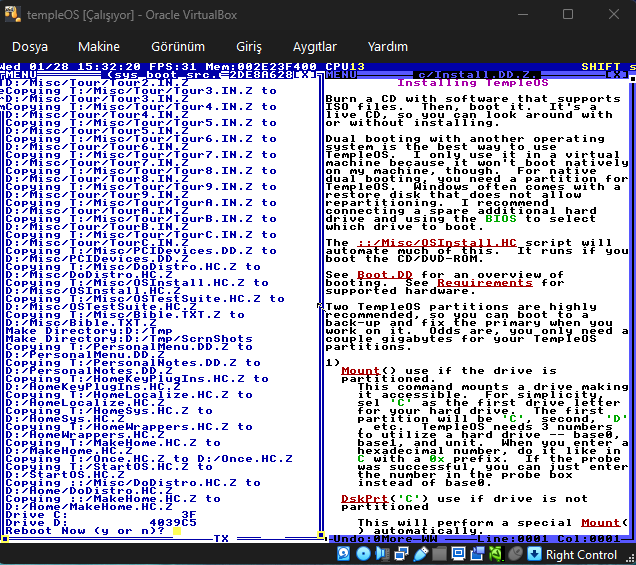Open the Makine menu
636x565 pixels.
[99, 47]
